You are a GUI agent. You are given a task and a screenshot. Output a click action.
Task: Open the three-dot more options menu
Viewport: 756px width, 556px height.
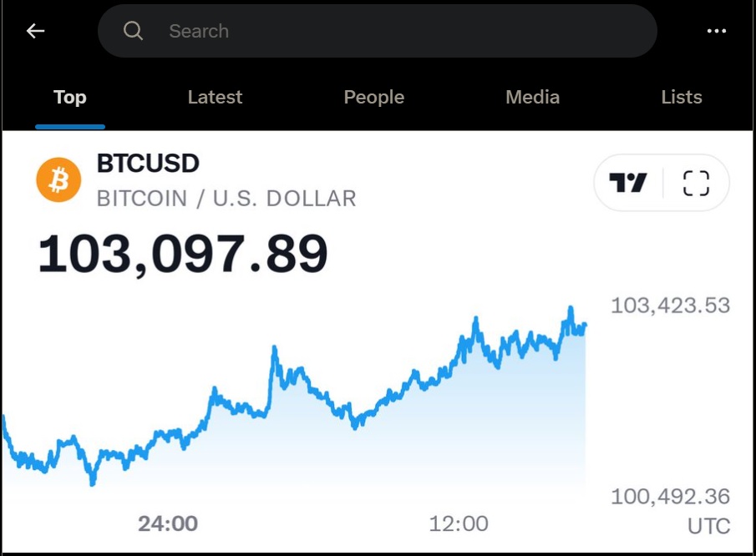[716, 32]
